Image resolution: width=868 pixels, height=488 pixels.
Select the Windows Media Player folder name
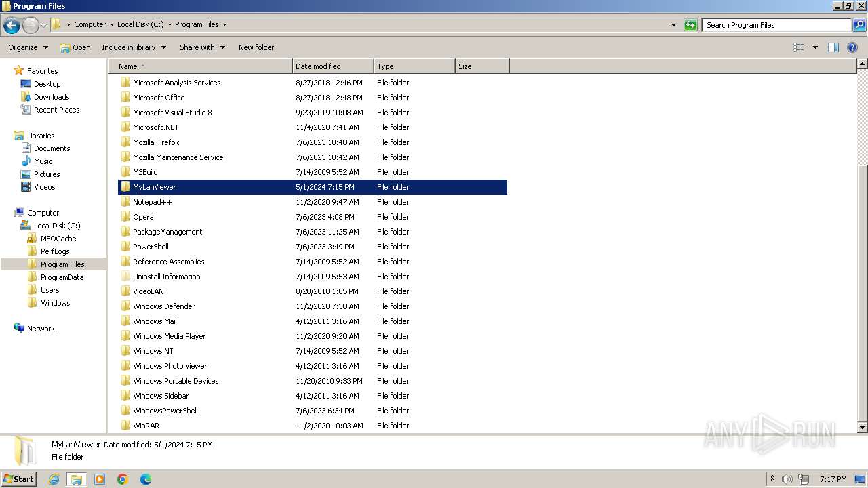169,336
